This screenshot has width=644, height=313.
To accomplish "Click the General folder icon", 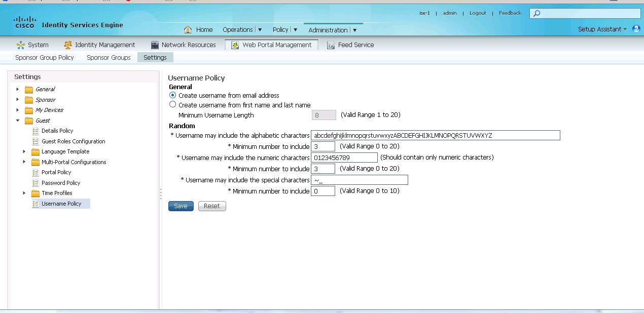I will click(29, 90).
